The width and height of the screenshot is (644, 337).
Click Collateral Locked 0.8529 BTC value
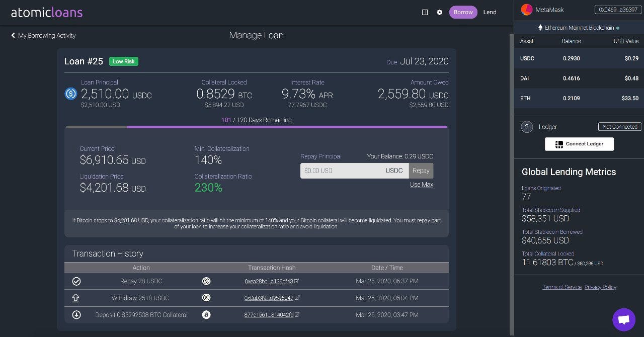coord(224,94)
